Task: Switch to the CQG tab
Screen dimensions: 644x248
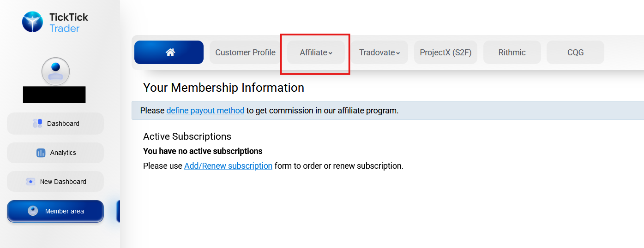Action: (575, 53)
